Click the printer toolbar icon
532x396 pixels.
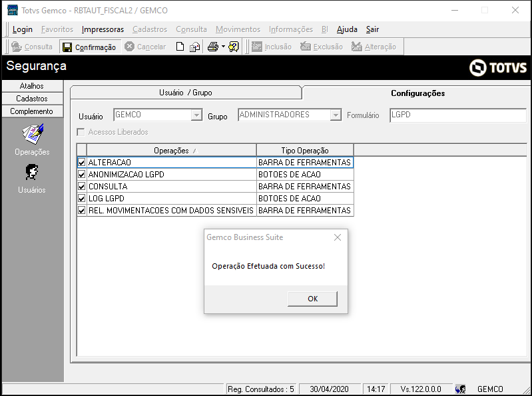point(212,47)
